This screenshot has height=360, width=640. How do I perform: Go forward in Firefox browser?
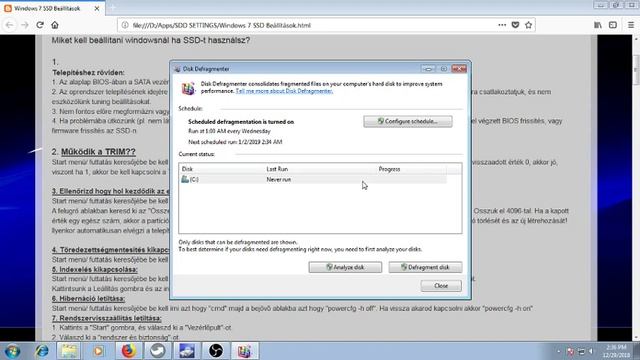pyautogui.click(x=25, y=25)
